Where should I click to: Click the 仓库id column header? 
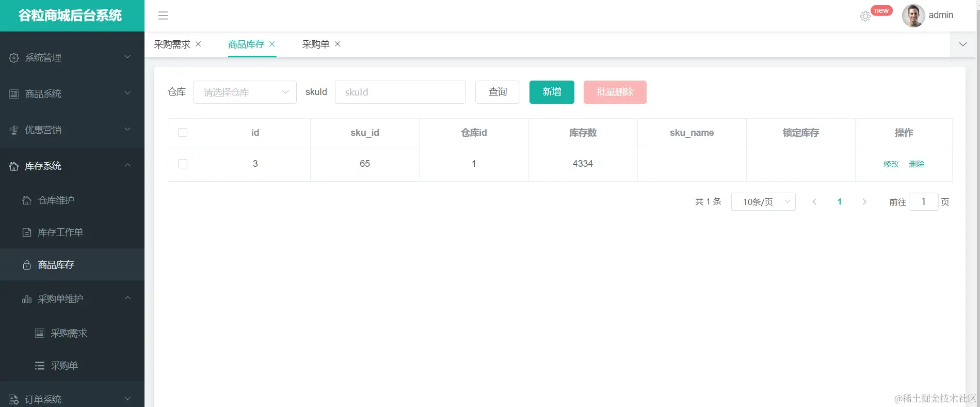tap(474, 133)
